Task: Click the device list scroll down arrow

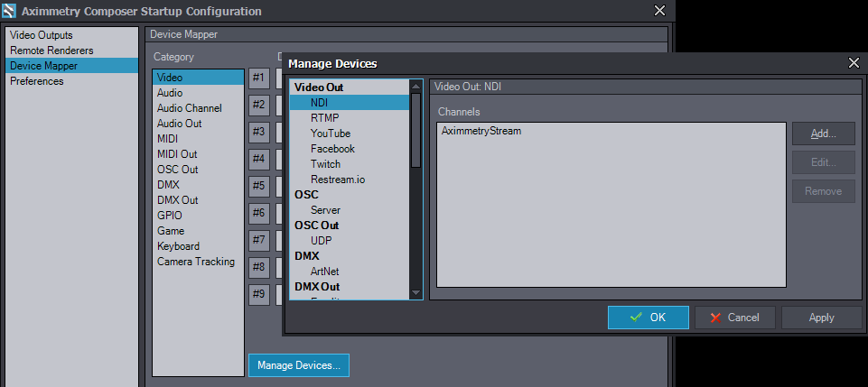Action: click(x=415, y=293)
